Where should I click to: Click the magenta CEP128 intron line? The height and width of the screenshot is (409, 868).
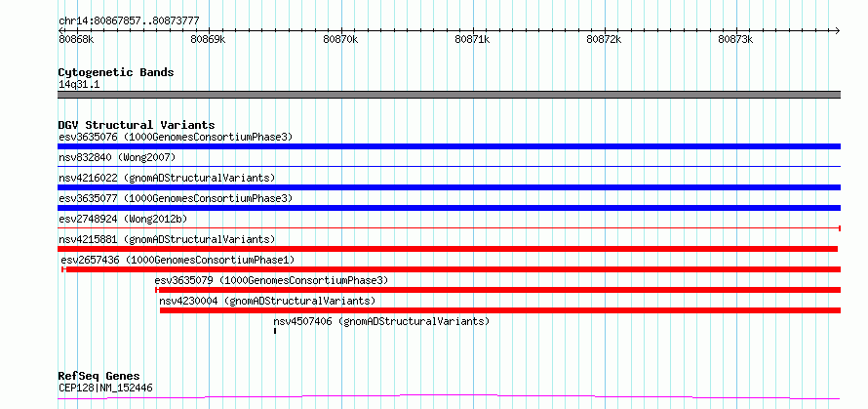pyautogui.click(x=449, y=397)
